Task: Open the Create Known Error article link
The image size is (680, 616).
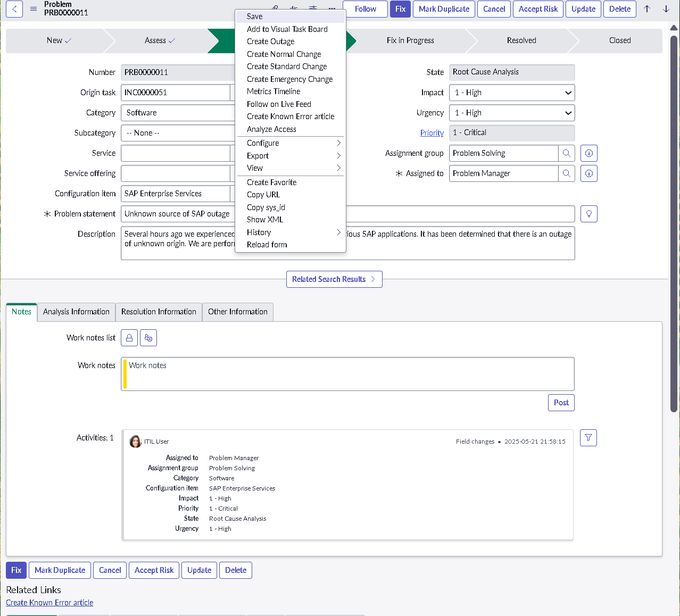Action: coord(49,602)
